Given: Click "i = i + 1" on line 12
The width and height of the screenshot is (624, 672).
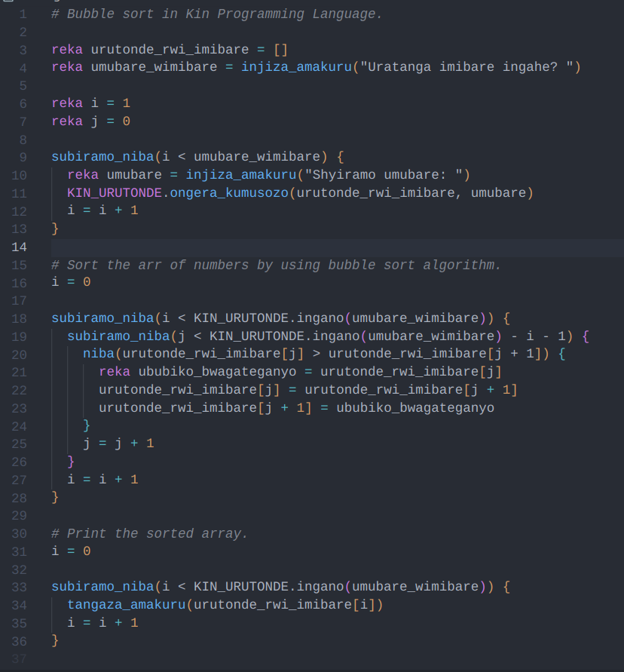Looking at the screenshot, I should coord(102,210).
